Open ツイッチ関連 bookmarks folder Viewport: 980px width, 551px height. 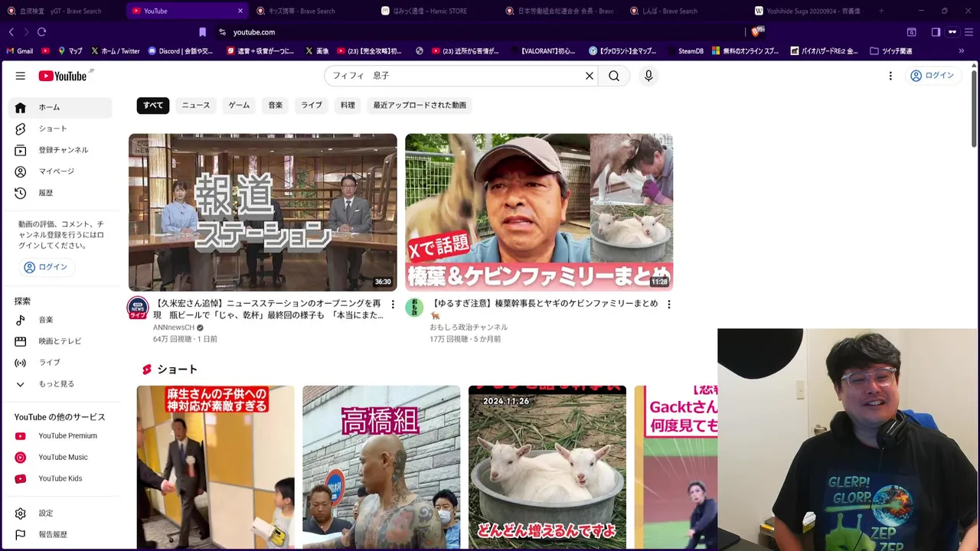tap(891, 51)
